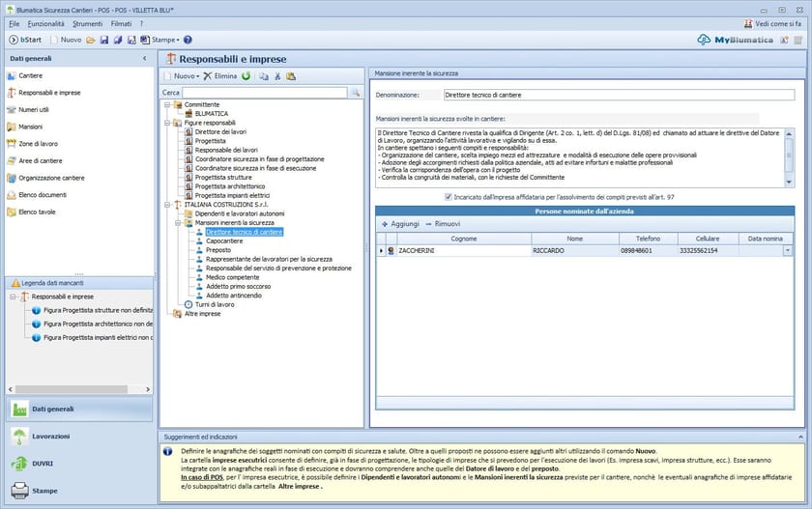The image size is (812, 509).
Task: Toggle the Incaricato dall'impresa affidataria checkbox
Action: (x=448, y=196)
